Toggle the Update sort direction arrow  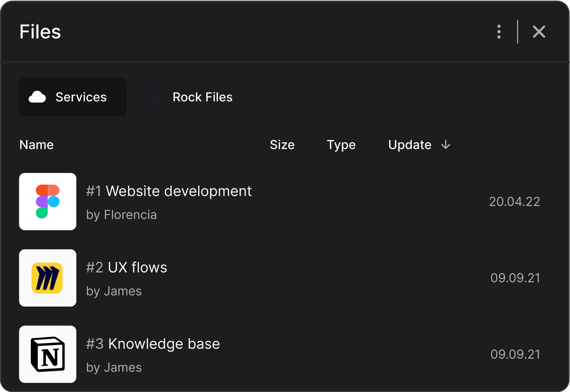(446, 145)
